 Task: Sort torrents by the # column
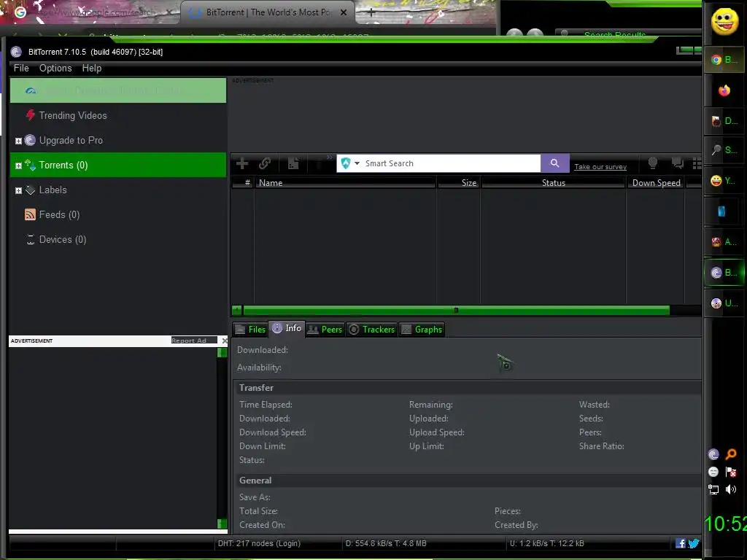coord(242,183)
